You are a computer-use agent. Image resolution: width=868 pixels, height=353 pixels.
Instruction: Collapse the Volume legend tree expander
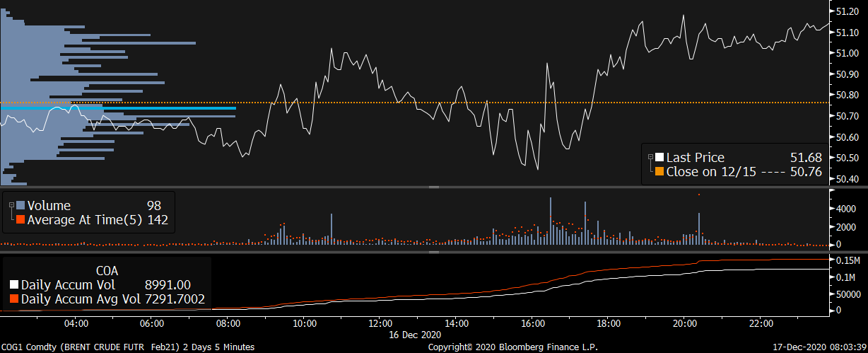pos(11,206)
